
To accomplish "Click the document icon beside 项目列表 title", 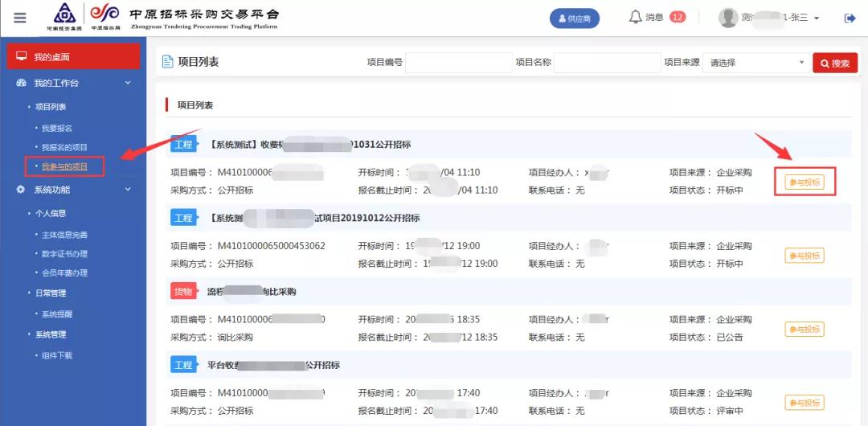I will click(167, 62).
